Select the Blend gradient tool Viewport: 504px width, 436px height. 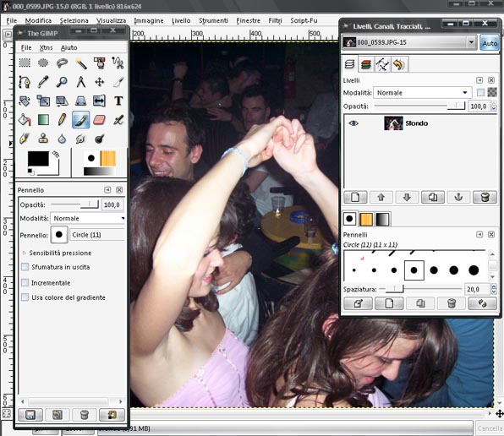point(43,120)
